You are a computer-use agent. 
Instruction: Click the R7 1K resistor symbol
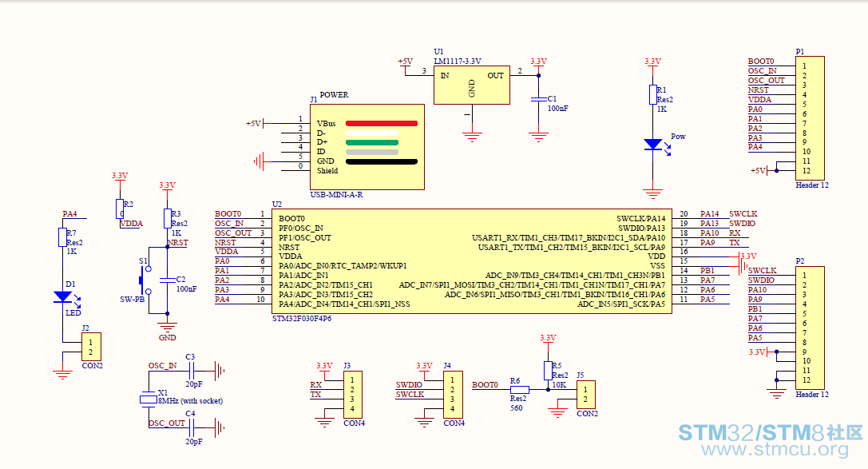coord(62,237)
